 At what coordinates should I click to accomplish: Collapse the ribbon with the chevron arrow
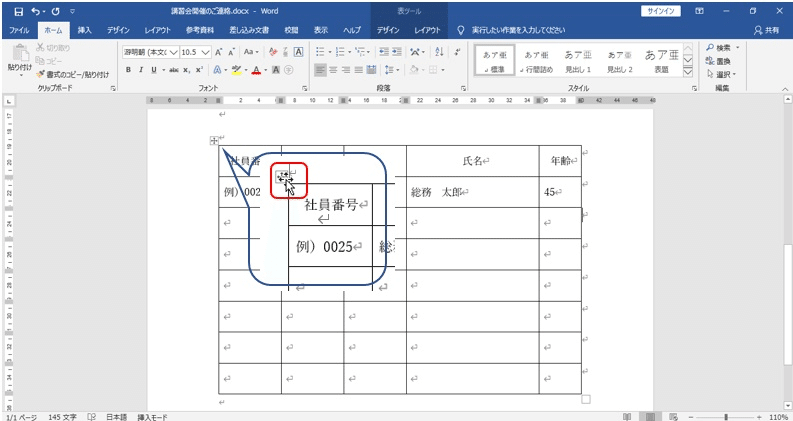click(784, 89)
